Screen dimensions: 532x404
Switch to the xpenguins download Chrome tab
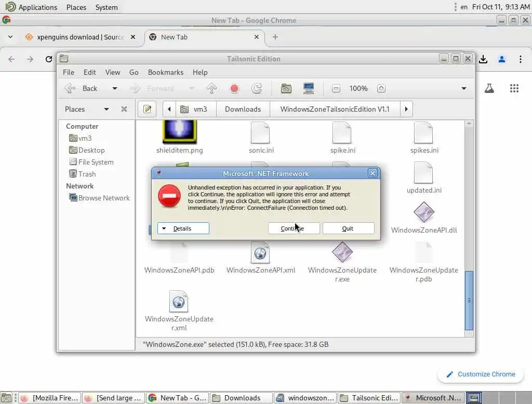click(x=80, y=37)
